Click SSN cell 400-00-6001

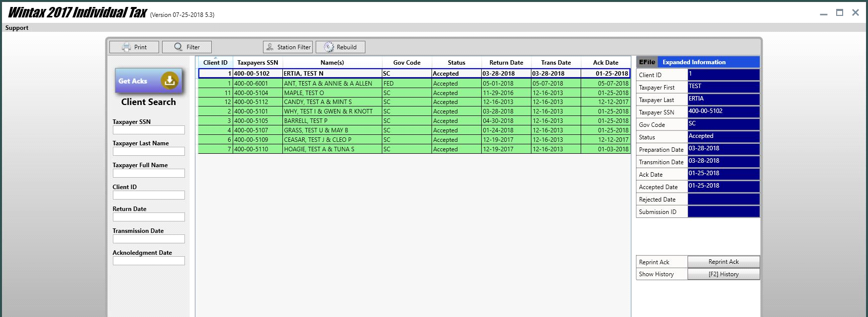click(258, 84)
